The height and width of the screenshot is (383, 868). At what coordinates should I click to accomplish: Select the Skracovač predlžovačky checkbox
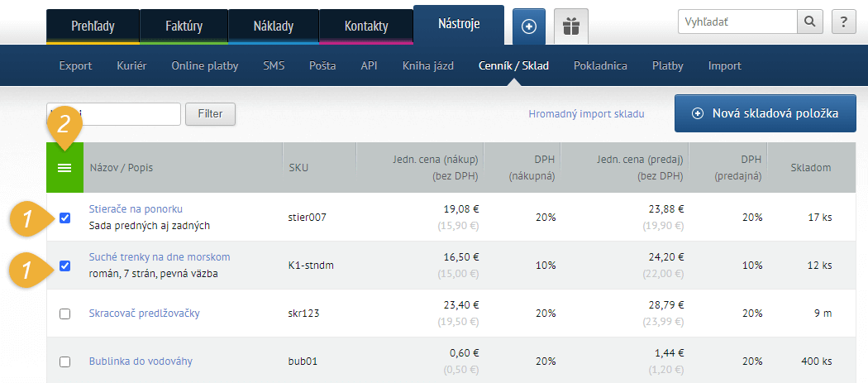[x=65, y=314]
